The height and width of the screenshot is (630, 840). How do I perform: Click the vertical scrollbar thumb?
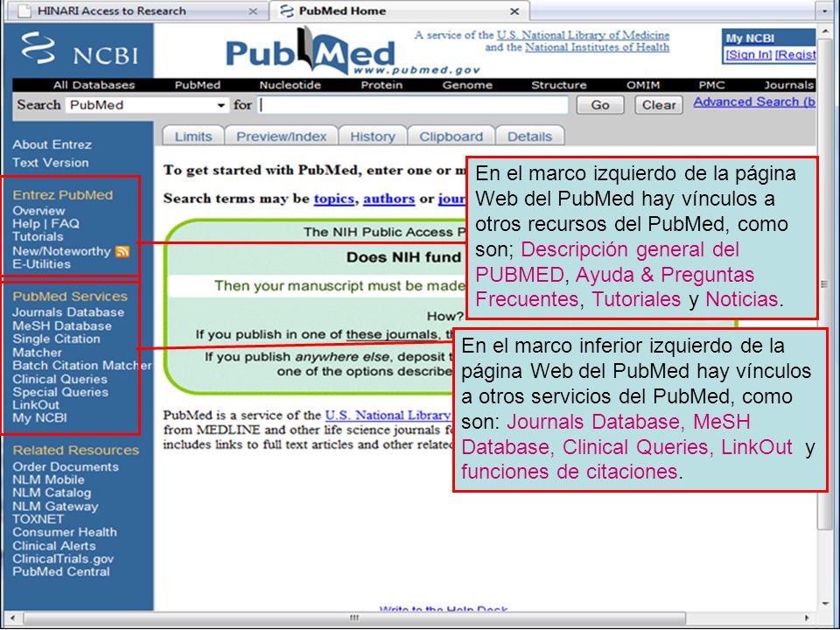point(824,283)
